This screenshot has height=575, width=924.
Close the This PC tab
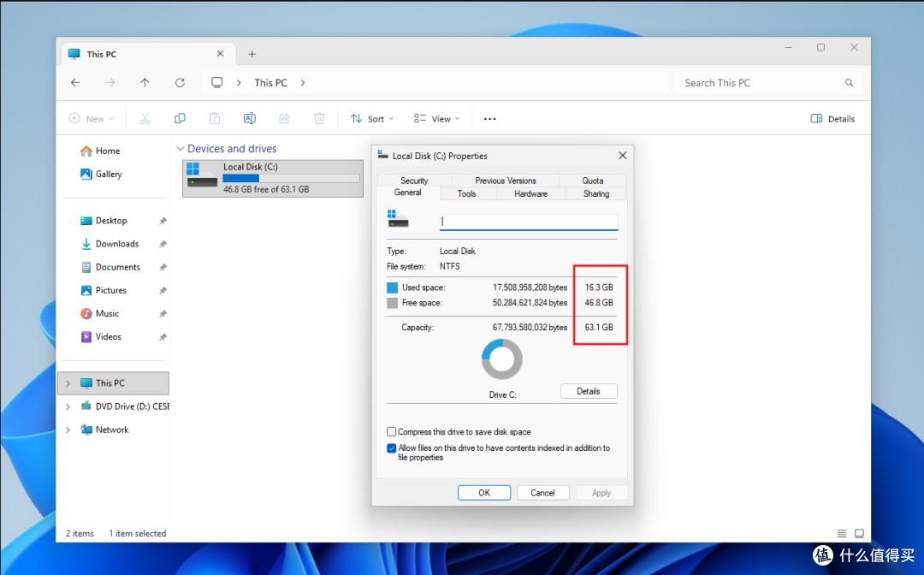[x=220, y=54]
